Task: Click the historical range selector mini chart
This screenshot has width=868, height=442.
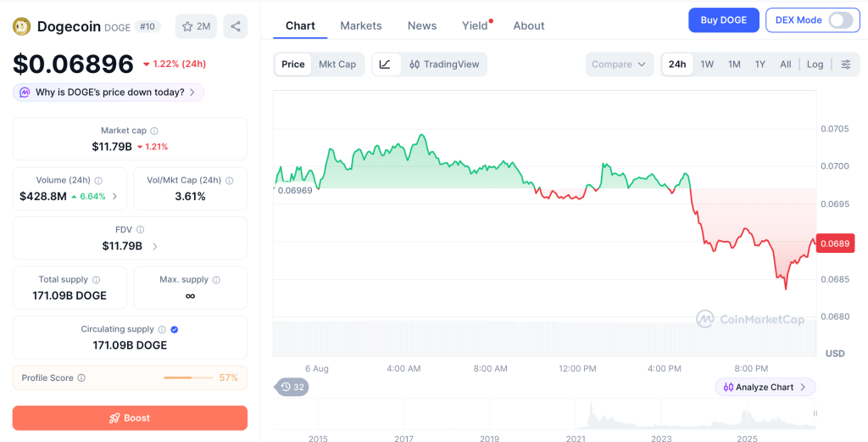Action: point(545,415)
